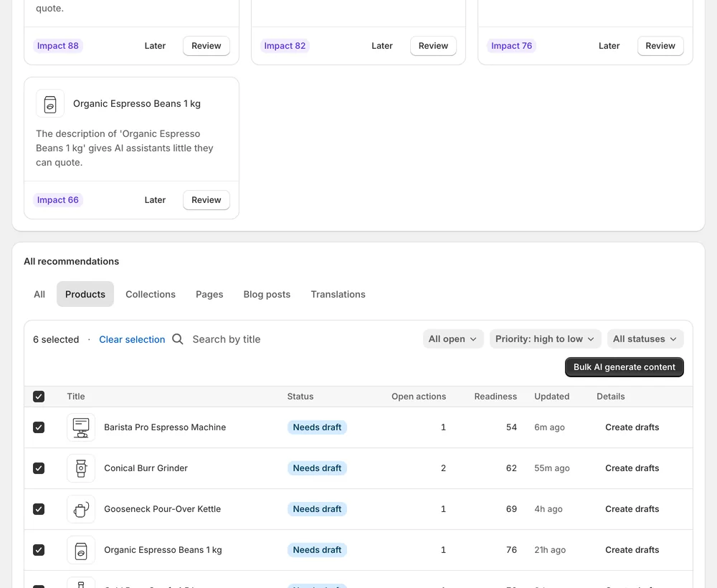
Task: Switch to the Collections tab
Action: click(151, 295)
